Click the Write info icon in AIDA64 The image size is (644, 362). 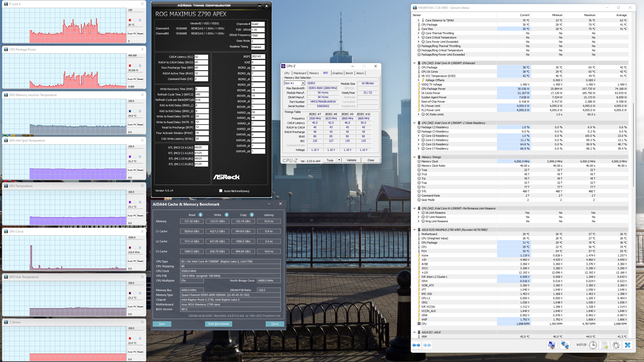tap(227, 215)
